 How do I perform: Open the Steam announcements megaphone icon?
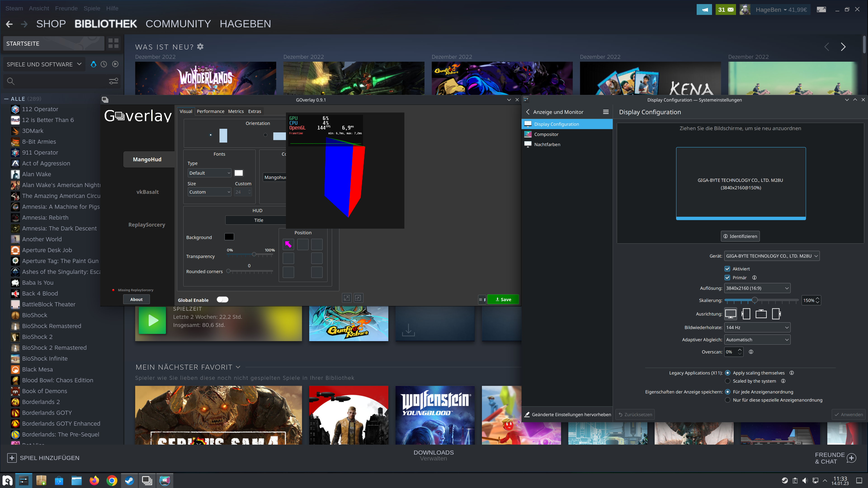pyautogui.click(x=704, y=10)
